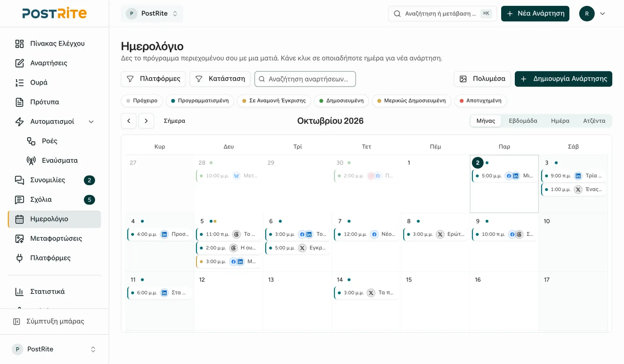Open the Πλατφόρμες plug icon in sidebar

tap(19, 258)
